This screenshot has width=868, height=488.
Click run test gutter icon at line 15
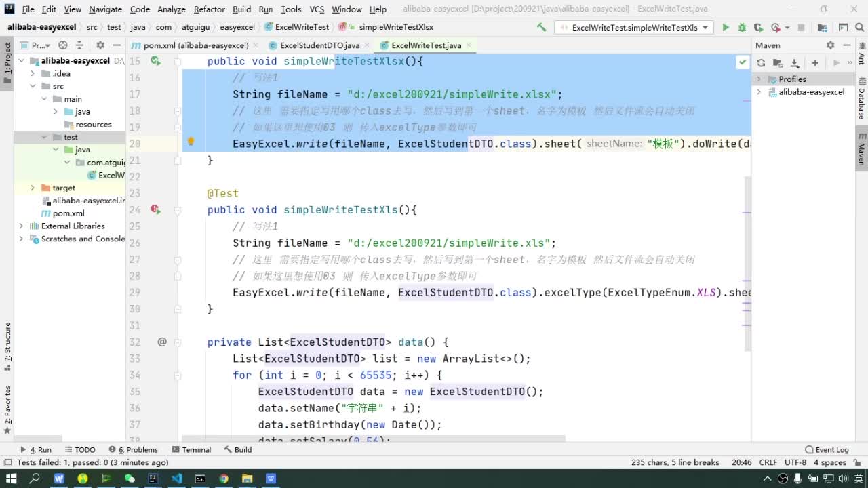coord(155,61)
